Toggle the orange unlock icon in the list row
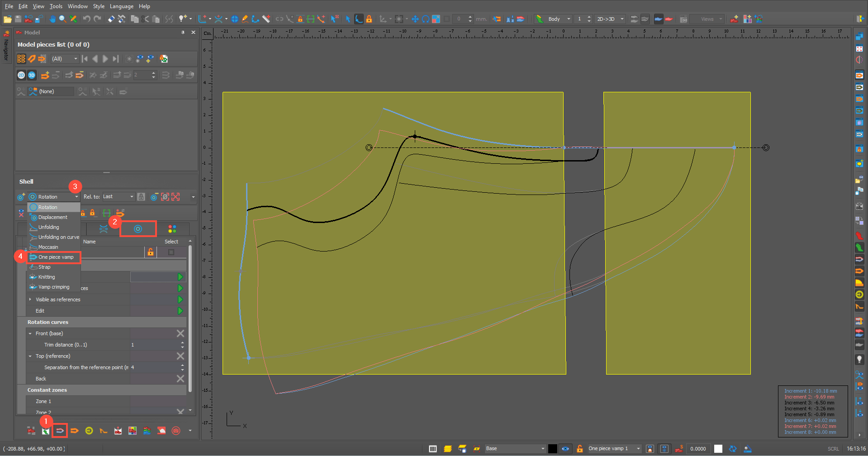This screenshot has height=456, width=868. (150, 252)
